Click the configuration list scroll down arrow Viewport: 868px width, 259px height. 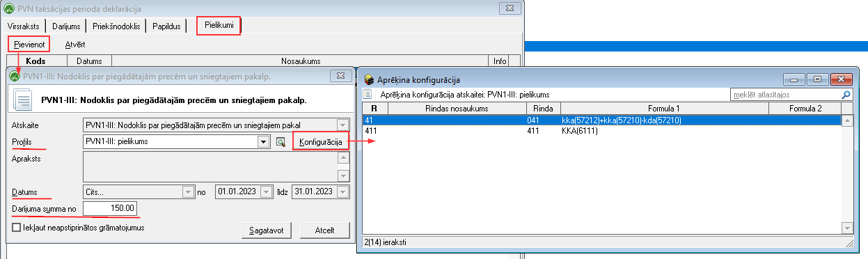[847, 228]
